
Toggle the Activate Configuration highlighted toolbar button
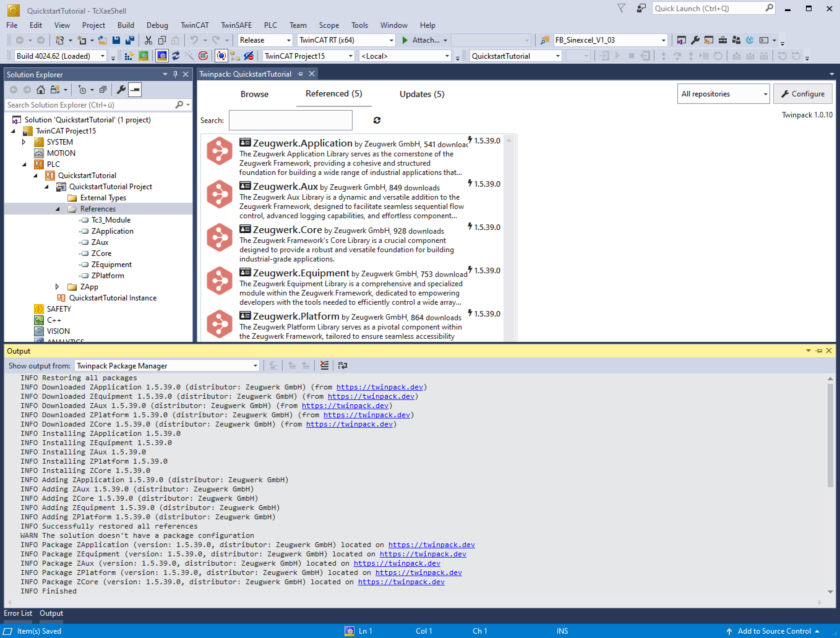(162, 56)
